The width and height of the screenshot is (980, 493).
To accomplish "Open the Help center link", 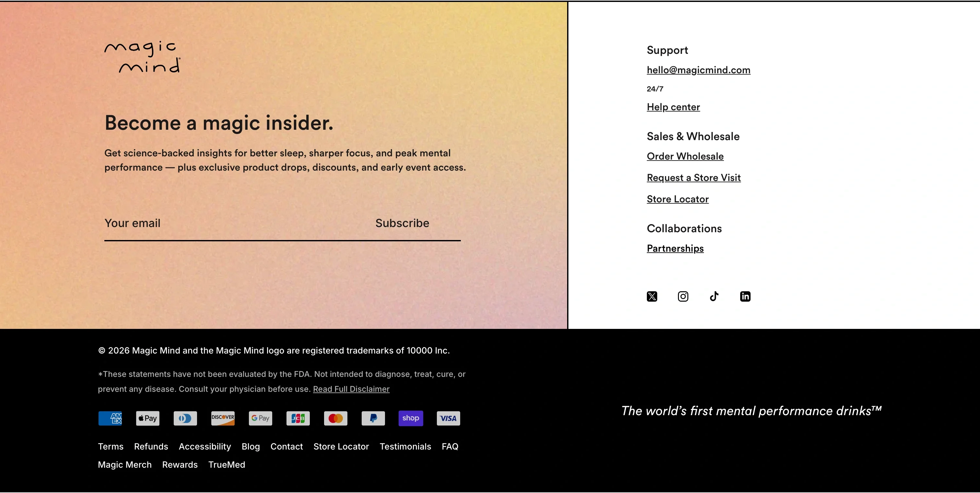I will tap(673, 107).
